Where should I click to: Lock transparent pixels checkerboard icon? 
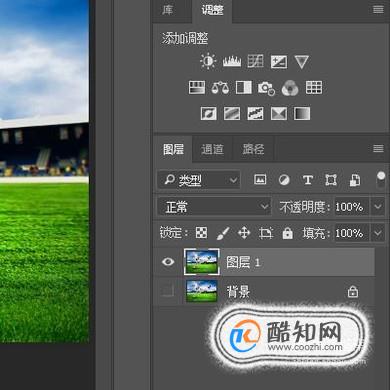pyautogui.click(x=201, y=233)
